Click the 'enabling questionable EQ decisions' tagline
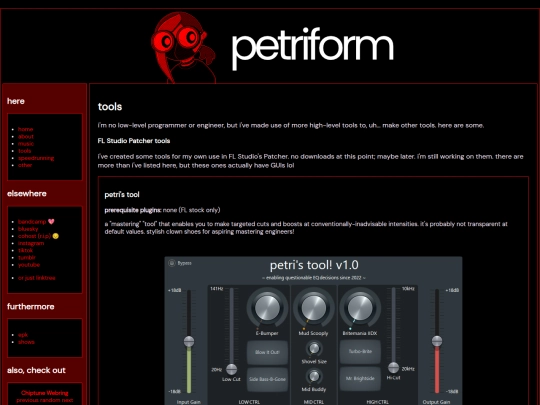540x405 pixels. 314,278
